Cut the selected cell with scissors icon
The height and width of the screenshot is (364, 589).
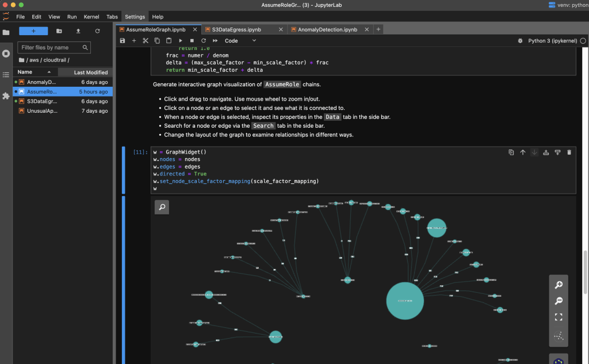click(x=146, y=41)
